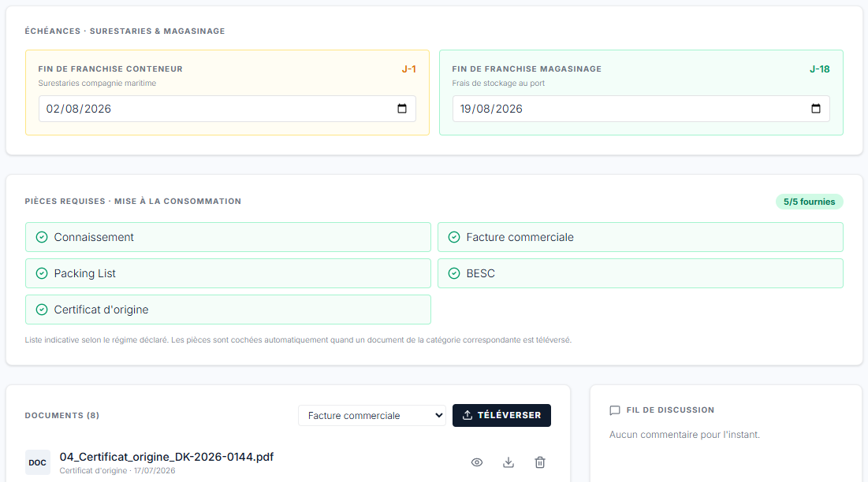The width and height of the screenshot is (868, 482).
Task: Click 'Aucun commentaire pour l'instant.' text
Action: tap(684, 435)
